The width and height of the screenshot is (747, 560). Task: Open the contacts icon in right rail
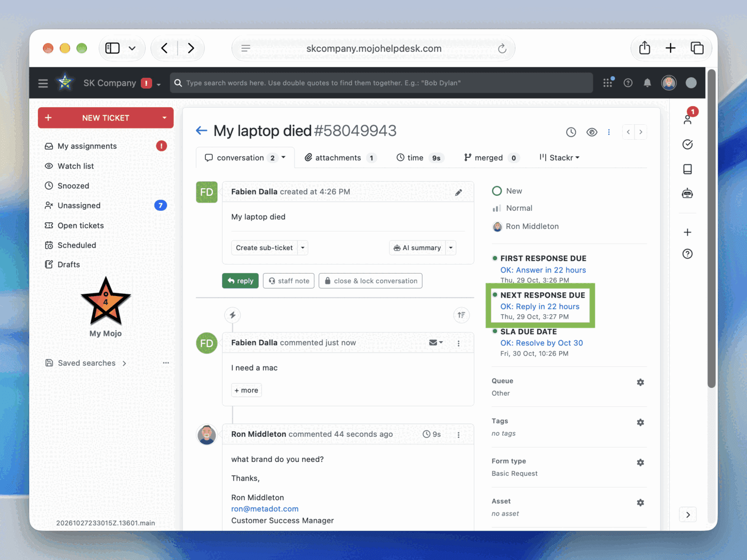688,118
